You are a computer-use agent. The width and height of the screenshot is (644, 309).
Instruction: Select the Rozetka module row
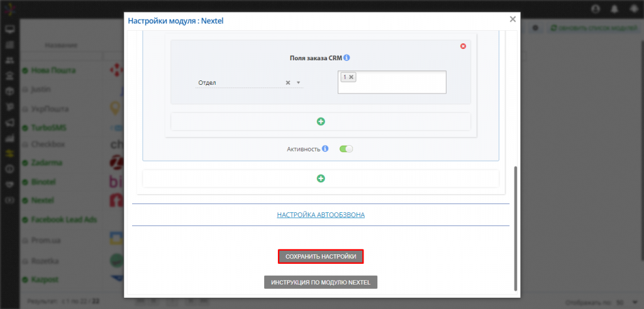[45, 261]
